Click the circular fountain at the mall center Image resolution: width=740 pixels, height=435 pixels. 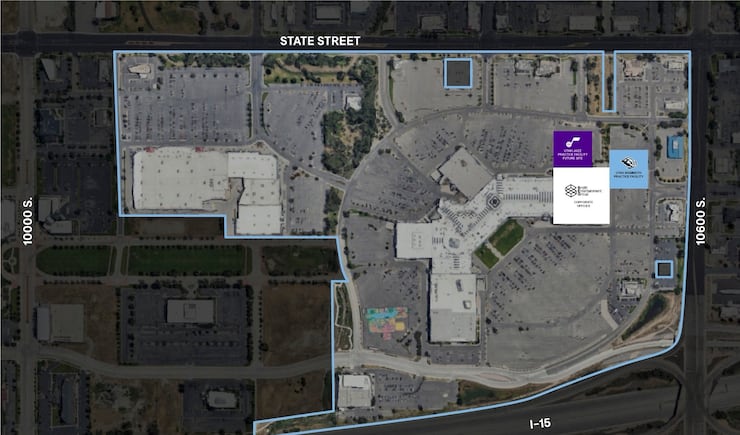point(494,201)
